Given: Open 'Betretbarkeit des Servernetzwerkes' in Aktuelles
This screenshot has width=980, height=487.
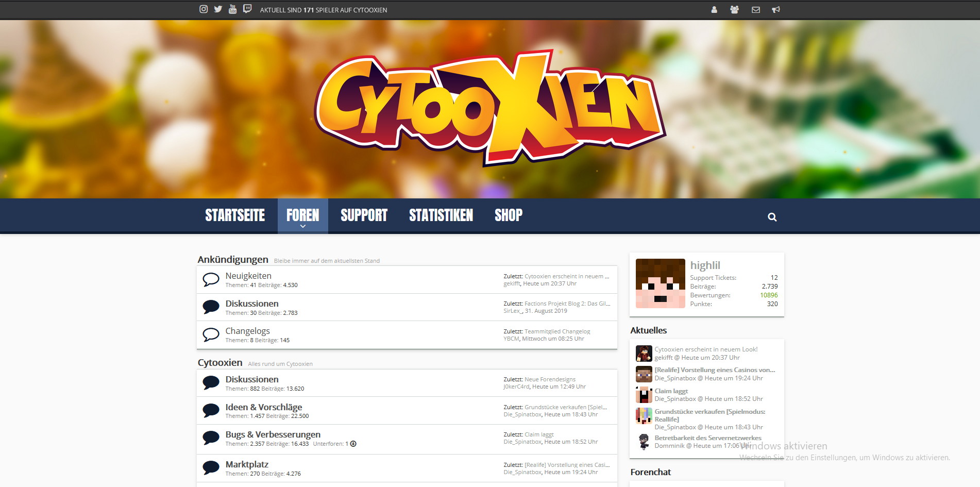Looking at the screenshot, I should pos(708,438).
